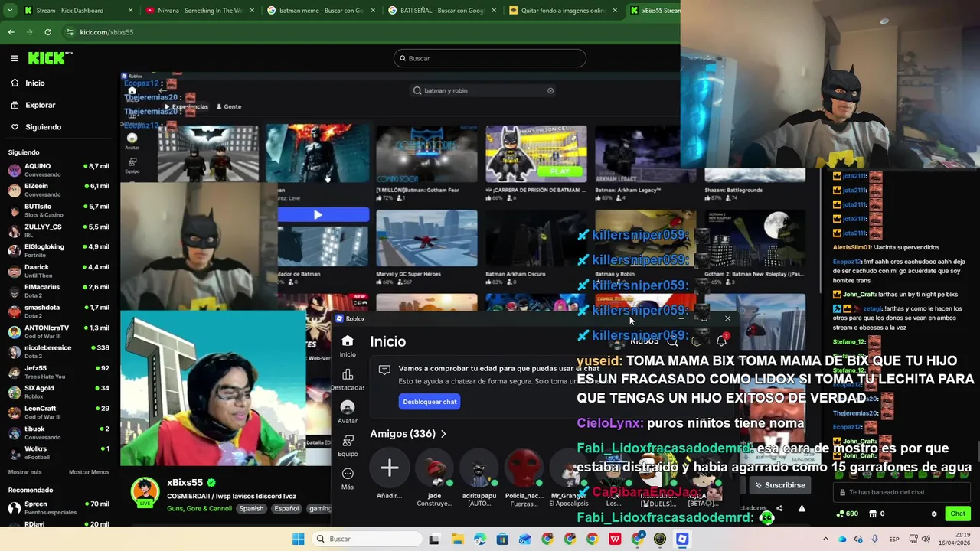Image resolution: width=980 pixels, height=551 pixels.
Task: Clear the batman y robin search field
Action: pyautogui.click(x=550, y=90)
